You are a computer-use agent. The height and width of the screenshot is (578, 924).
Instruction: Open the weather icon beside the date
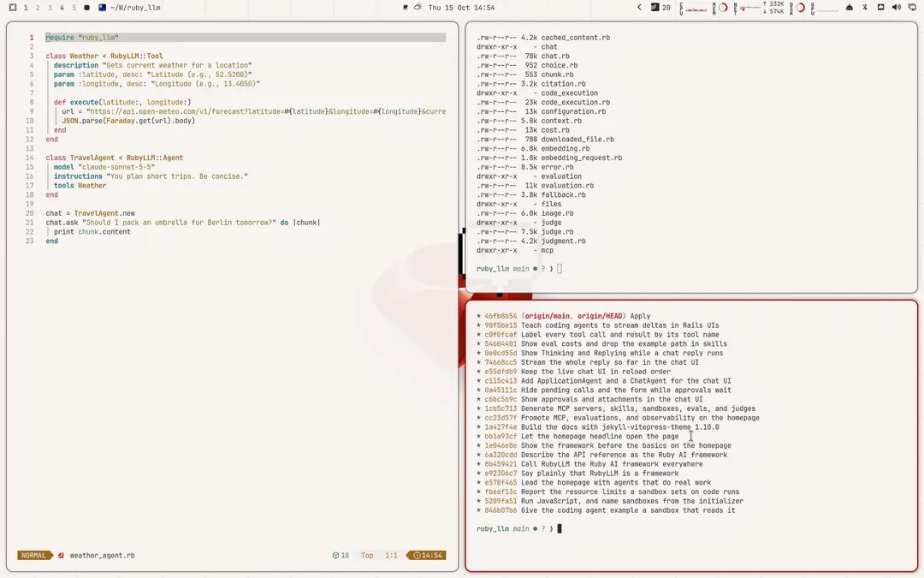pos(418,8)
